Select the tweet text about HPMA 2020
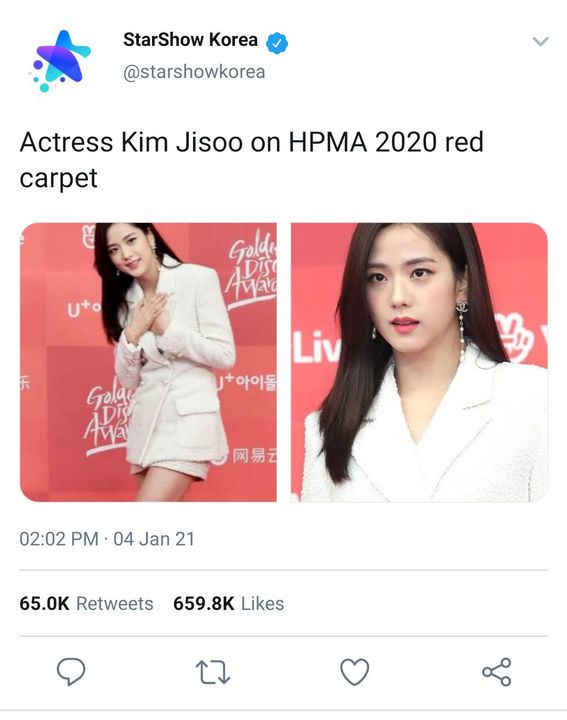 (x=252, y=160)
